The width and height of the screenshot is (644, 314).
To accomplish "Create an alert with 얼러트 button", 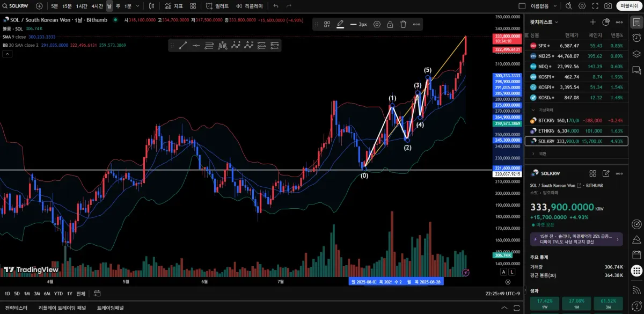I will pos(217,6).
